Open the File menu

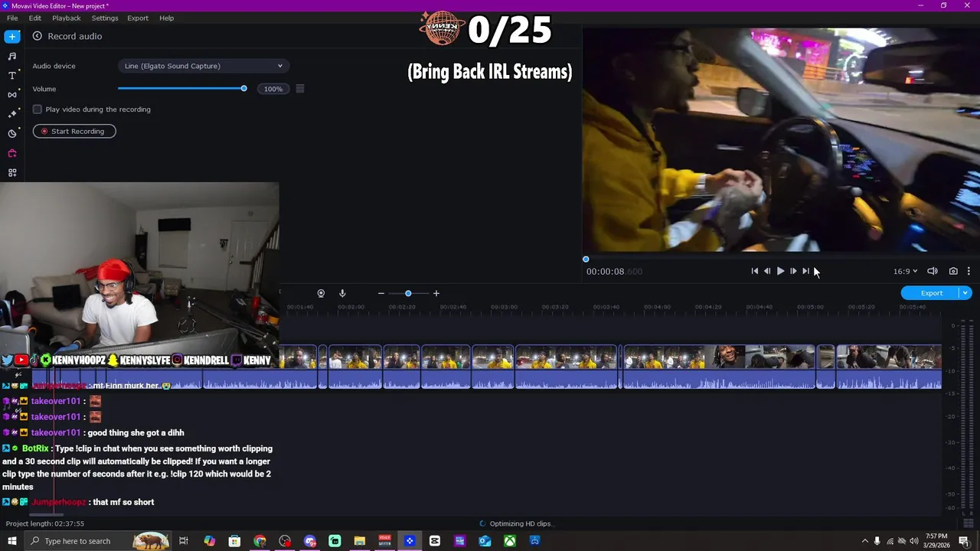click(12, 18)
